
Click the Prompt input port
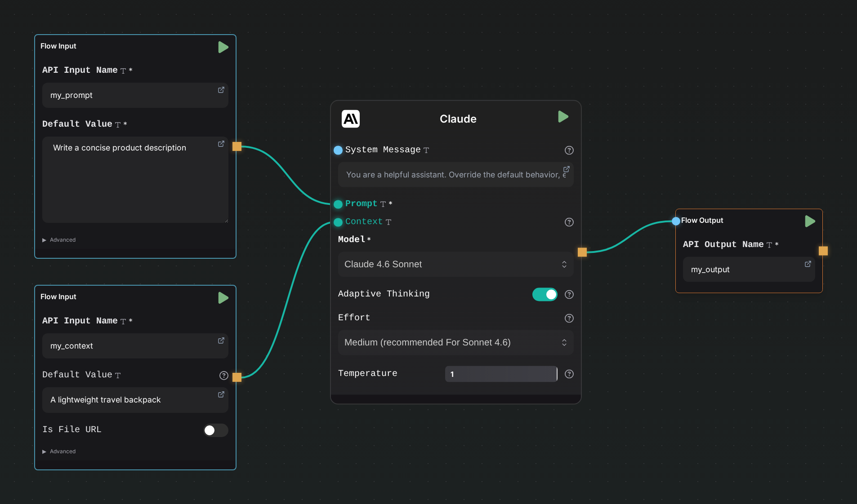coord(338,204)
